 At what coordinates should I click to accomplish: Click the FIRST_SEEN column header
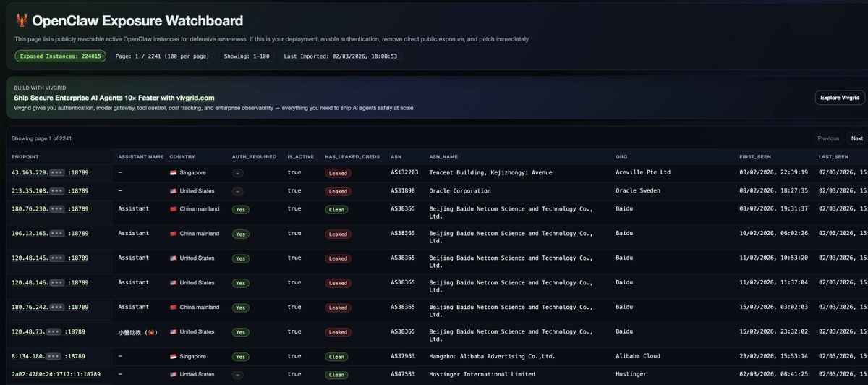pos(755,156)
